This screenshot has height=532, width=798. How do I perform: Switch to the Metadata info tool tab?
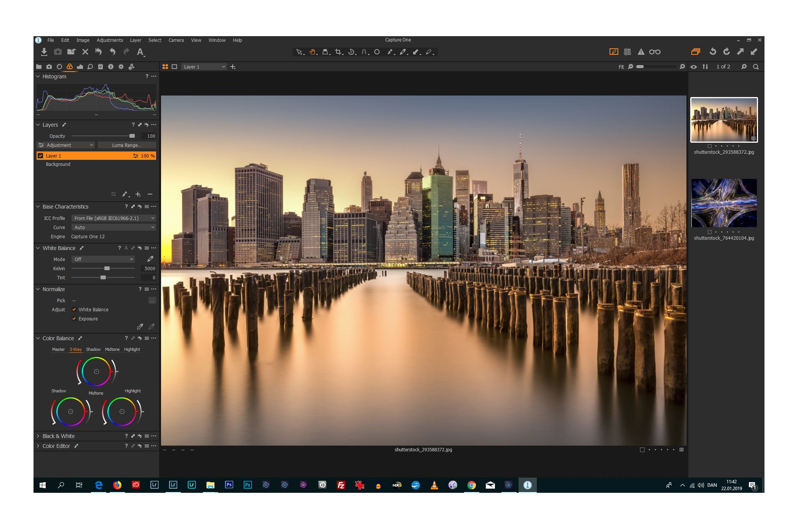coord(111,67)
